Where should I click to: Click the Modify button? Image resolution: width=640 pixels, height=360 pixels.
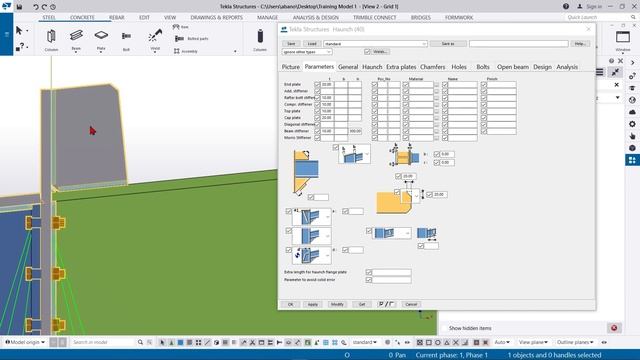tap(337, 304)
